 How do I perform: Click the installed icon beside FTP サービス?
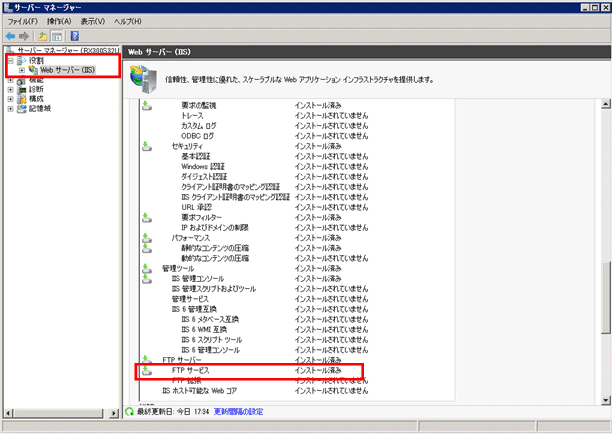coord(147,370)
